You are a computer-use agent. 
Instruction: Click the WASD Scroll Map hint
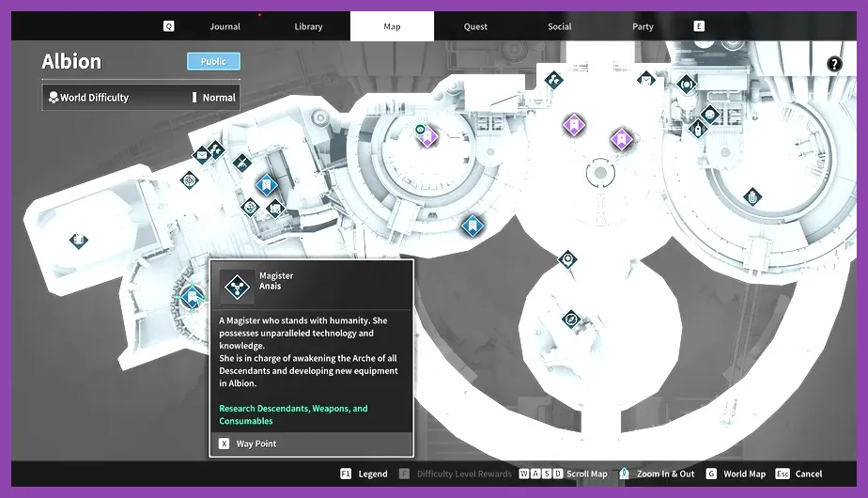(563, 475)
